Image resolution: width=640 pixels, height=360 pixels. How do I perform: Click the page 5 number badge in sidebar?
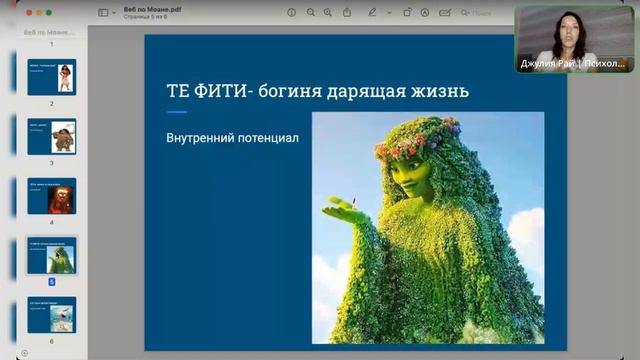[x=52, y=282]
